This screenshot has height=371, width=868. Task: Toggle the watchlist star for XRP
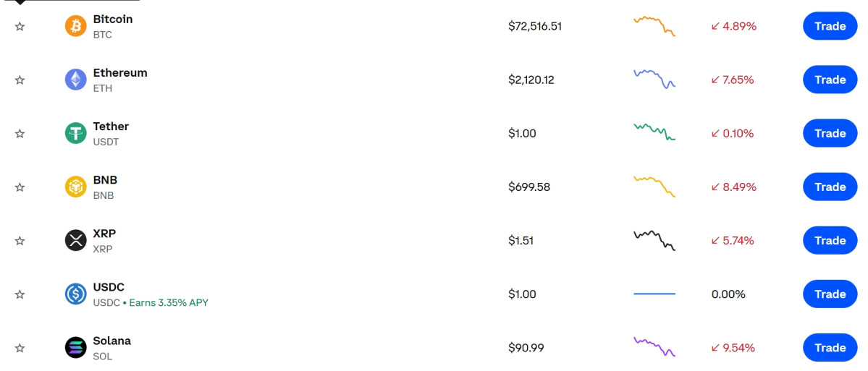(20, 241)
